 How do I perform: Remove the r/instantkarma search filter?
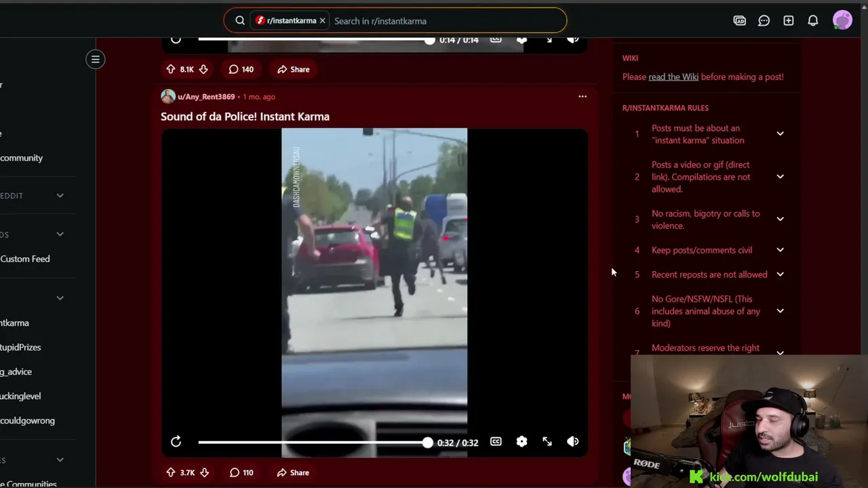(x=322, y=21)
